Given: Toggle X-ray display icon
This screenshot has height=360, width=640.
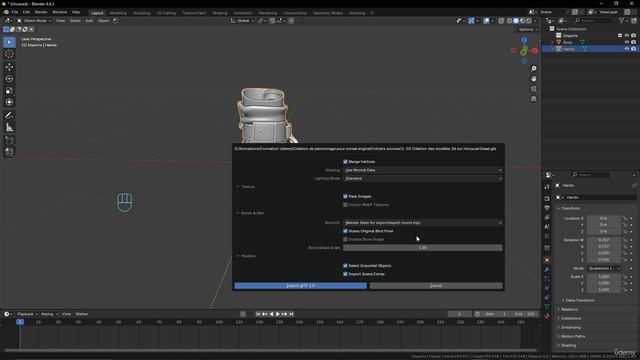Looking at the screenshot, I should 501,21.
